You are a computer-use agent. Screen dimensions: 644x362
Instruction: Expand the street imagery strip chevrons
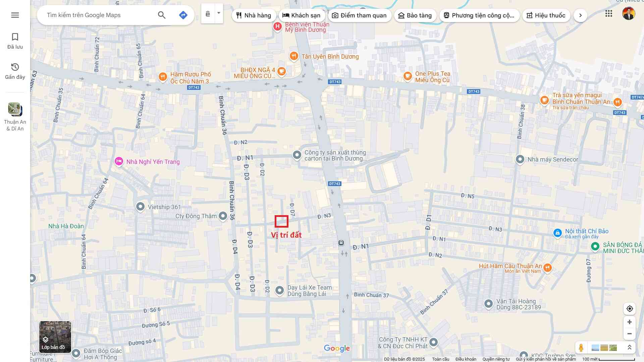[630, 348]
